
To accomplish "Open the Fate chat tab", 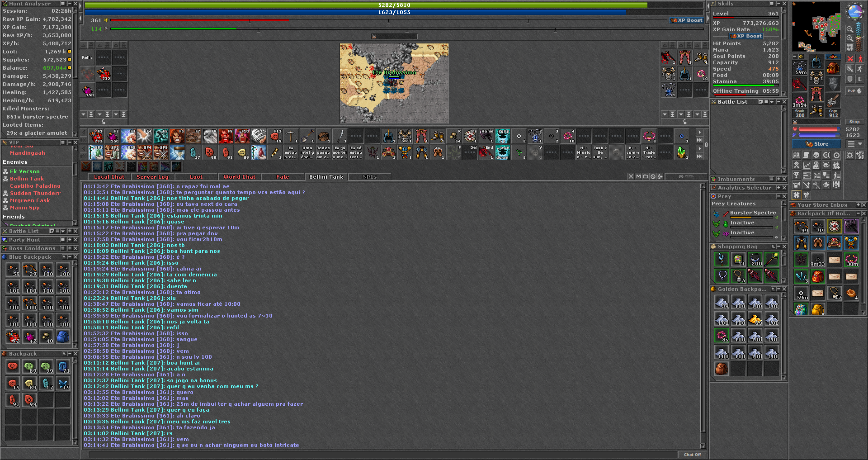I will pos(283,177).
